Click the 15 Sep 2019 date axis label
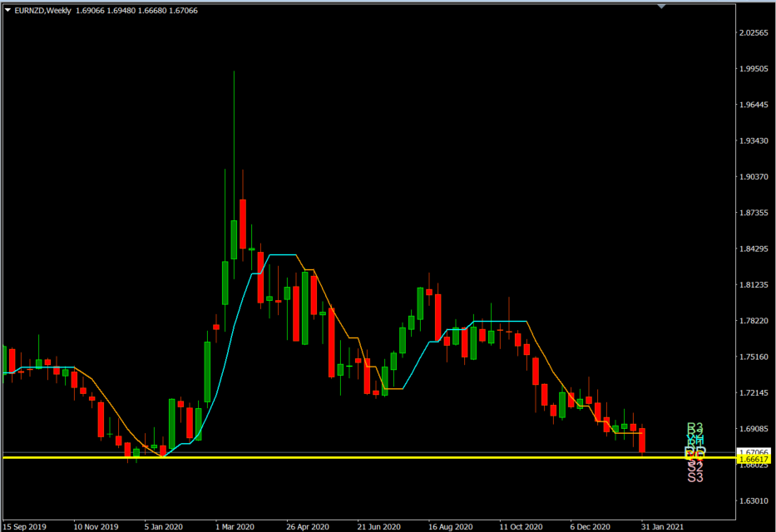Image resolution: width=776 pixels, height=532 pixels. coord(23,526)
